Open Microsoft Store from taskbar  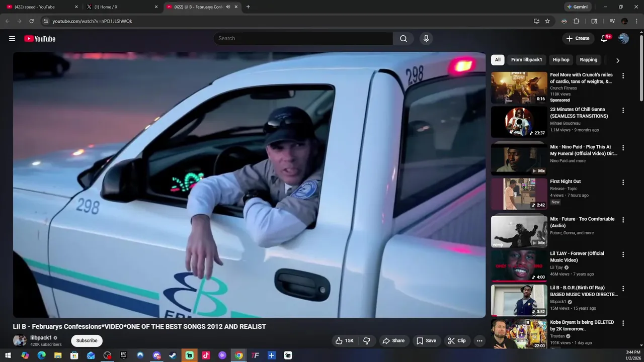pos(74,355)
